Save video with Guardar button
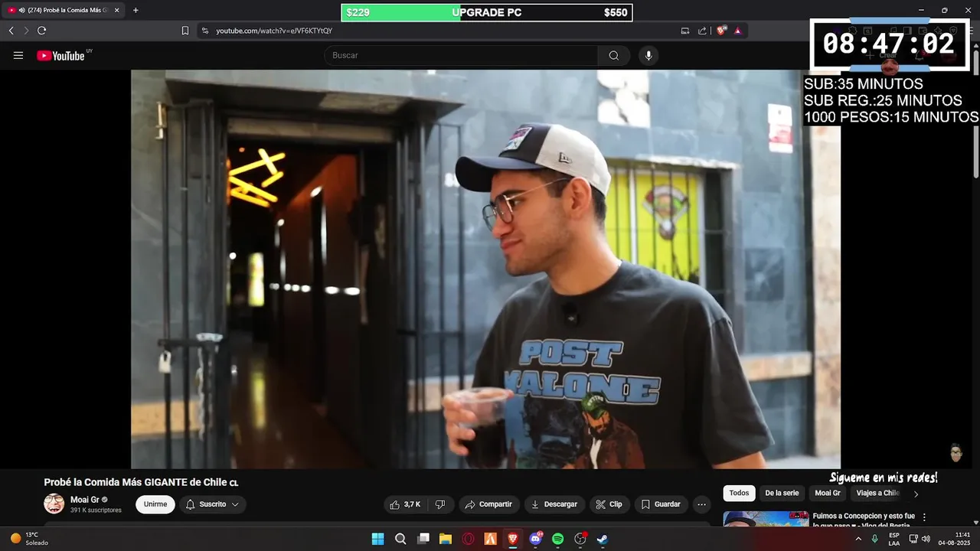 661,504
